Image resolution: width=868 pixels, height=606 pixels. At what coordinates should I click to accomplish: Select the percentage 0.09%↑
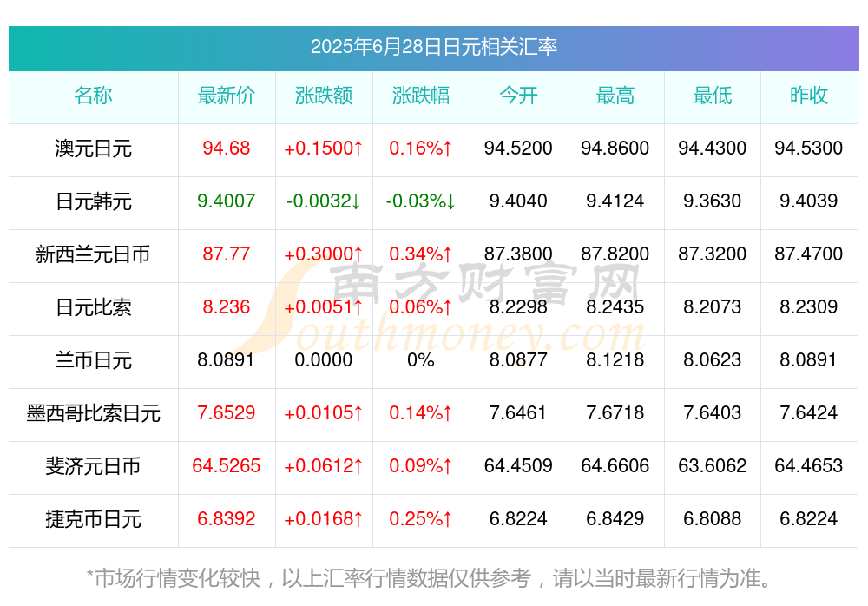(421, 466)
